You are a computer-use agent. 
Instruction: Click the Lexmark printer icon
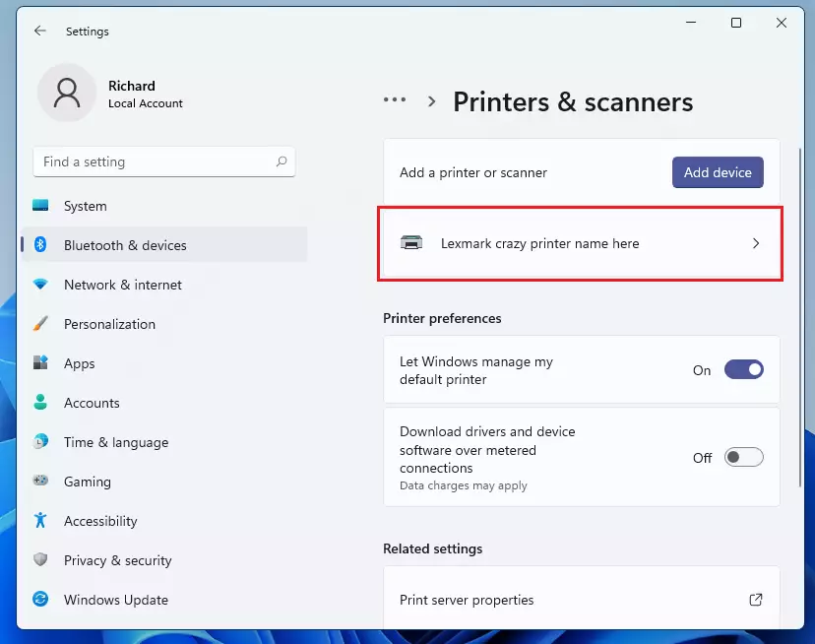pyautogui.click(x=411, y=243)
